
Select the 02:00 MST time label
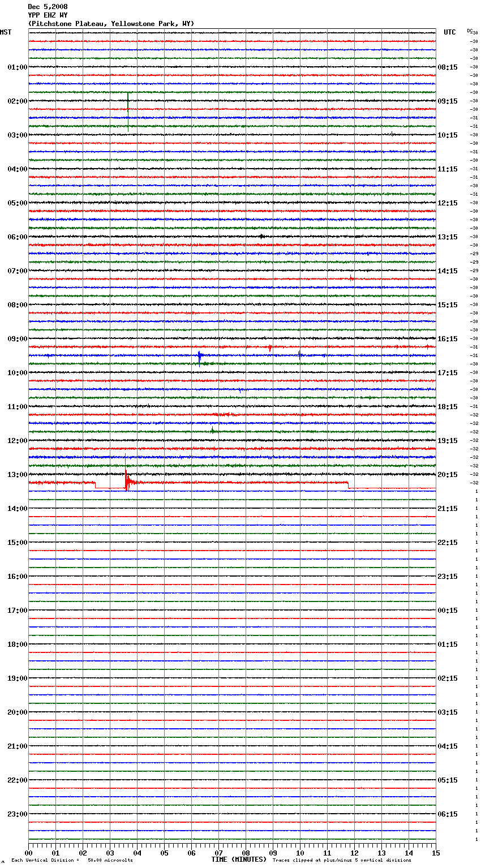point(18,101)
